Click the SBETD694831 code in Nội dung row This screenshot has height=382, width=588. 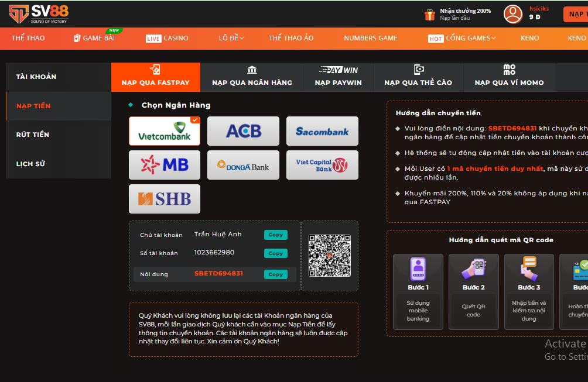pos(218,273)
